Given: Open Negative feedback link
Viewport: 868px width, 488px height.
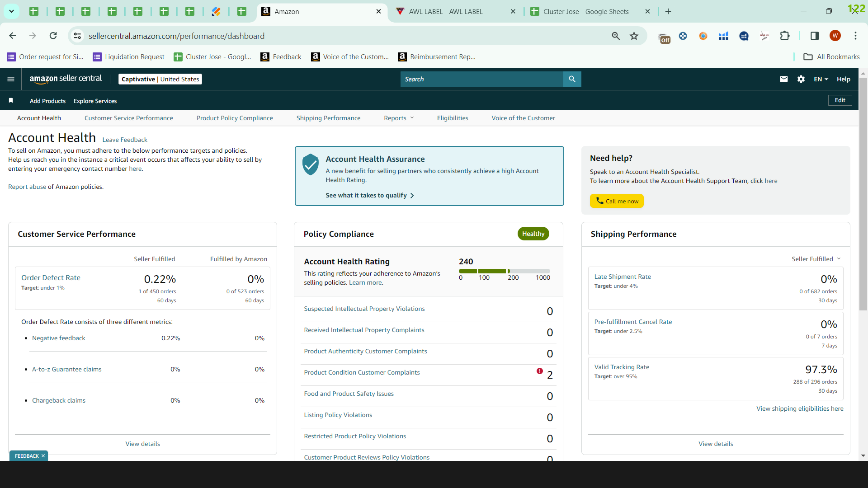Looking at the screenshot, I should point(59,338).
